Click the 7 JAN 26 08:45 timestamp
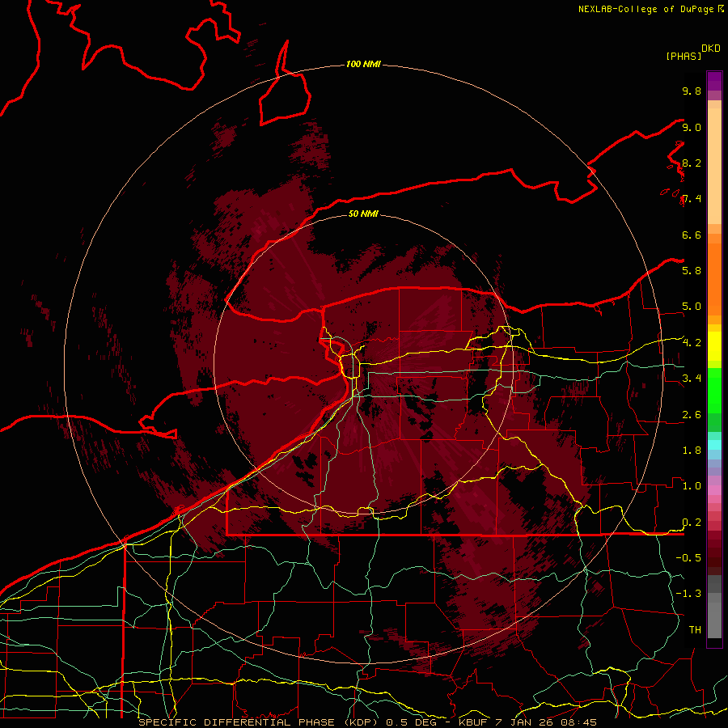The image size is (728, 728). (547, 722)
